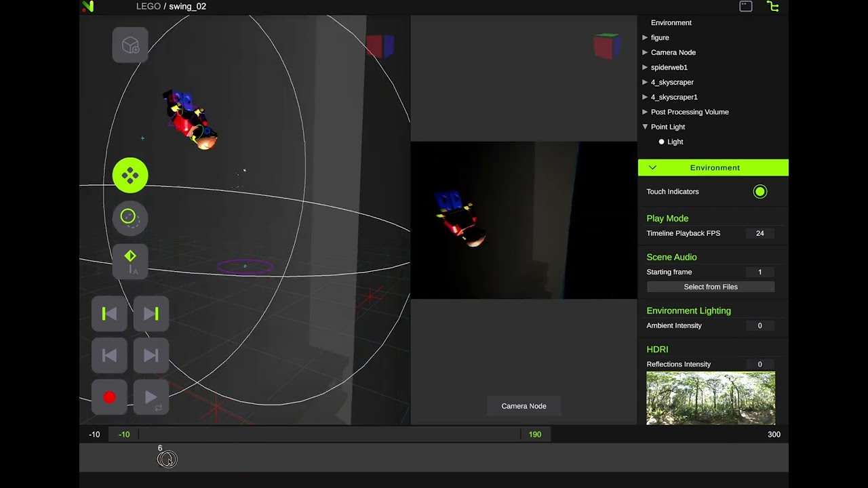
Task: Step back one frame (grey)
Action: click(109, 355)
